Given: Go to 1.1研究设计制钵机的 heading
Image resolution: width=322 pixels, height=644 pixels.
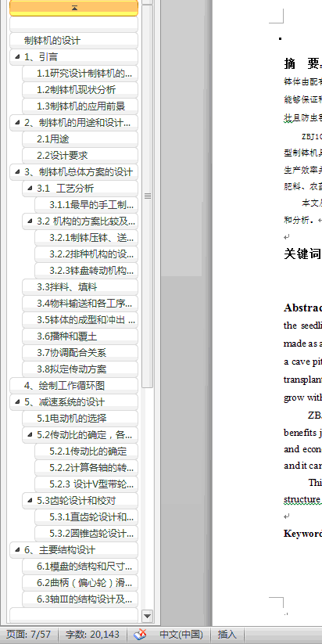Looking at the screenshot, I should (x=80, y=73).
